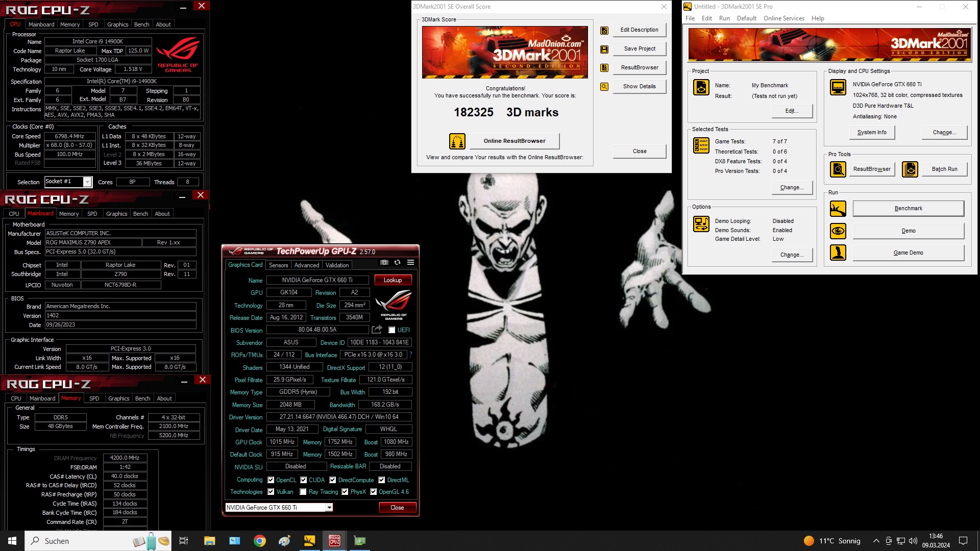Click the Online ResultBrowser button
The width and height of the screenshot is (980, 551).
[514, 141]
